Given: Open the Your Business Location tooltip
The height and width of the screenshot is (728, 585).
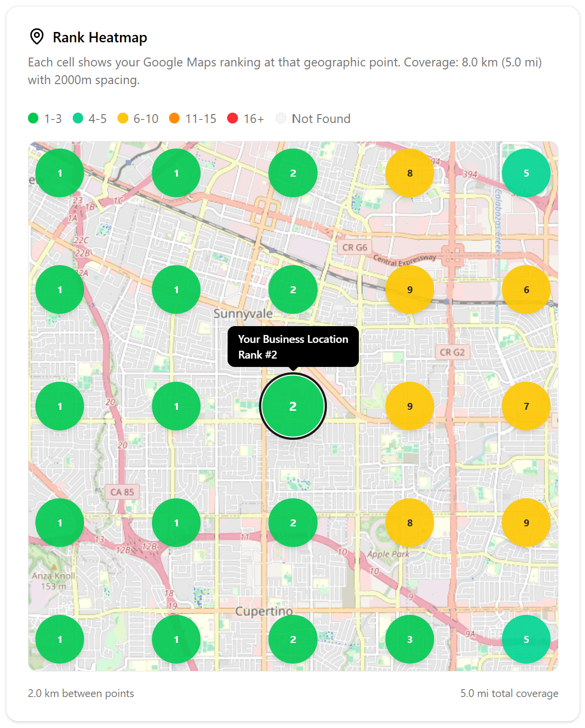Looking at the screenshot, I should coord(293,346).
